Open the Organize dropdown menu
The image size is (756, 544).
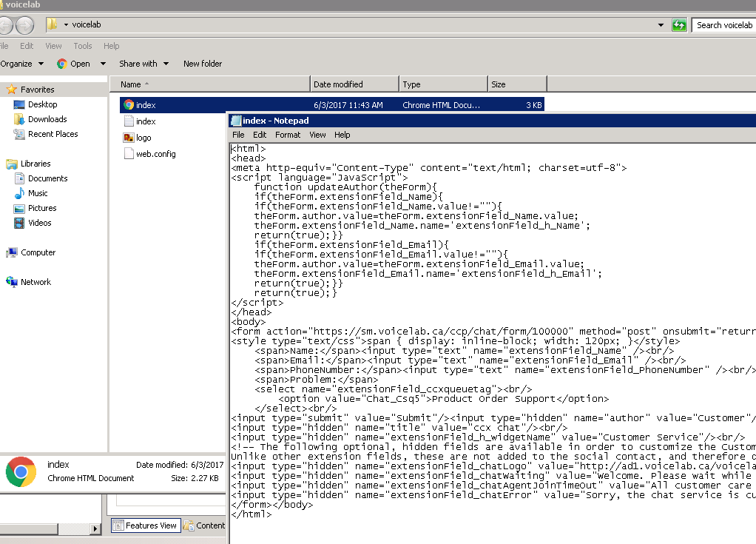coord(22,64)
